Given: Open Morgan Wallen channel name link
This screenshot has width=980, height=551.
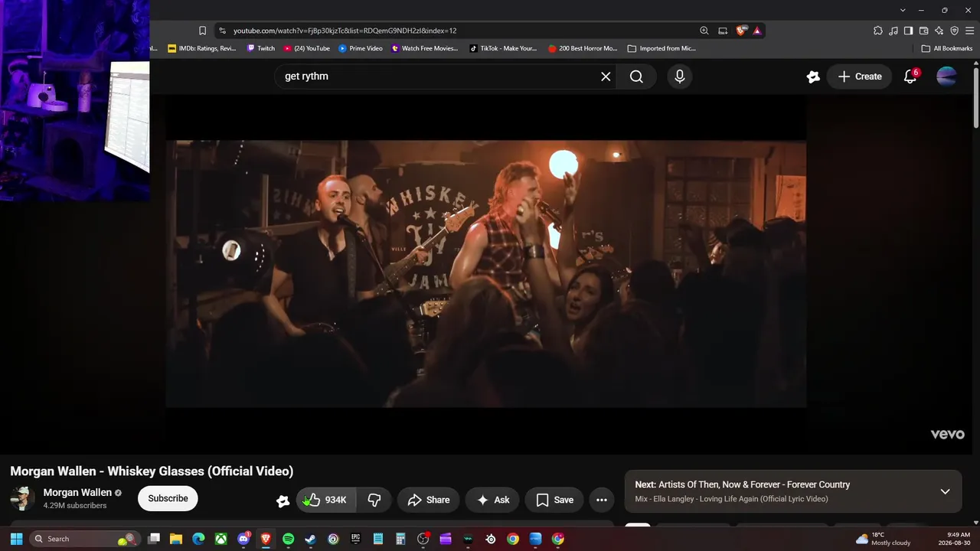Looking at the screenshot, I should pyautogui.click(x=77, y=492).
